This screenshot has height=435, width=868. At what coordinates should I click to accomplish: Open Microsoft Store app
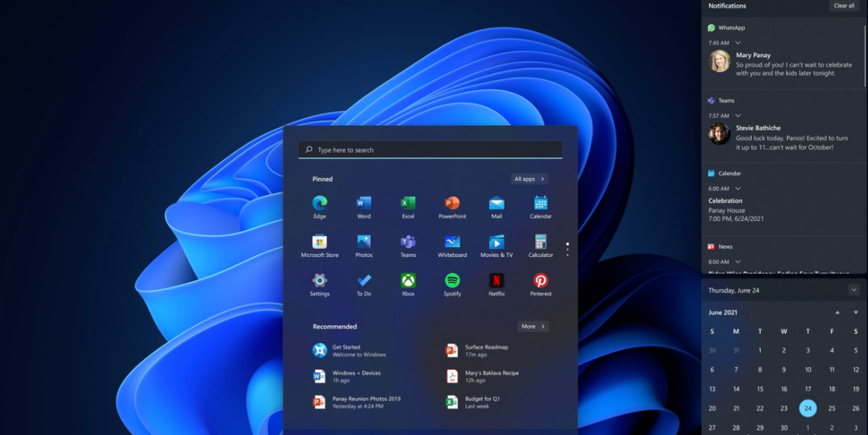pos(320,242)
